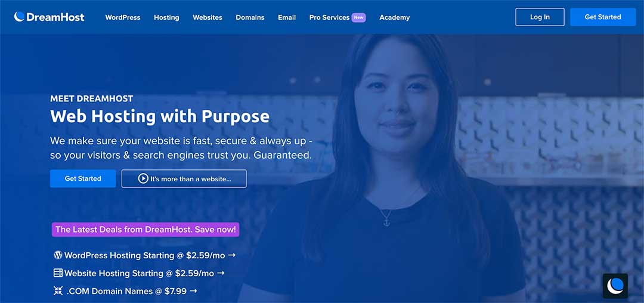Click the arrow after WordPress Hosting $2.59/mo

pyautogui.click(x=232, y=255)
